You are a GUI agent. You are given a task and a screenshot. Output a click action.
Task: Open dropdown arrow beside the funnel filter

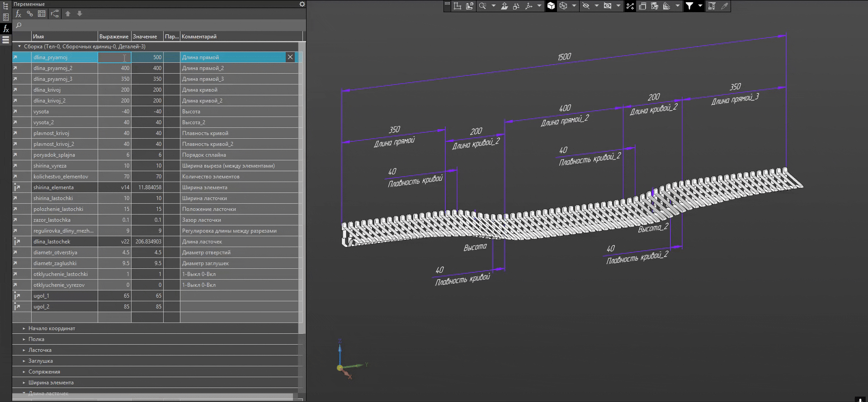(x=700, y=6)
